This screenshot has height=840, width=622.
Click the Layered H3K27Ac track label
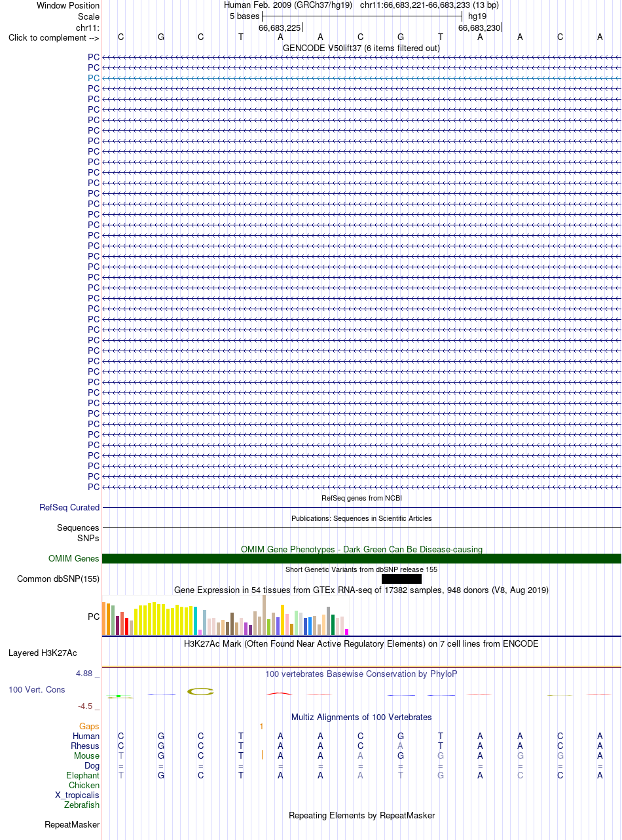(x=43, y=653)
